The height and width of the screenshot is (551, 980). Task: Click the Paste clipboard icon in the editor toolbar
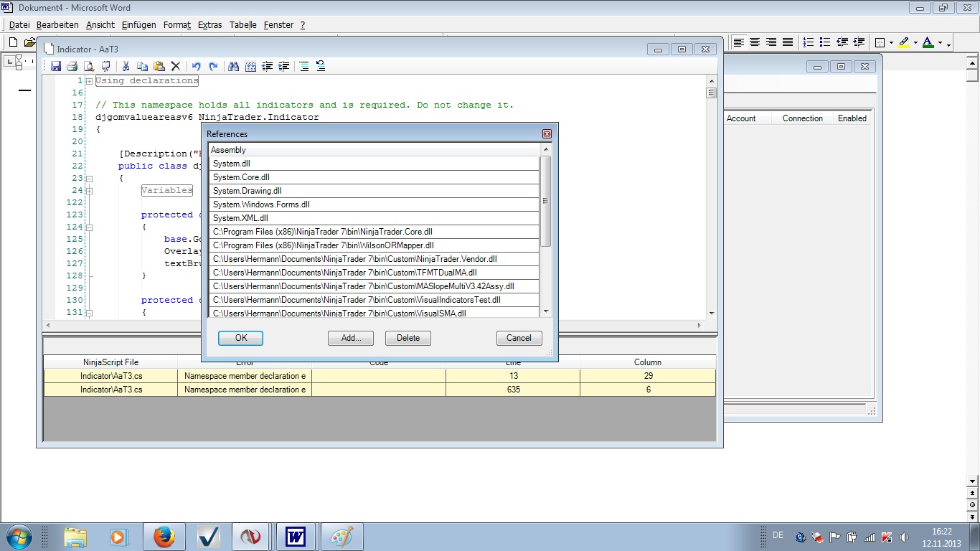pyautogui.click(x=159, y=66)
